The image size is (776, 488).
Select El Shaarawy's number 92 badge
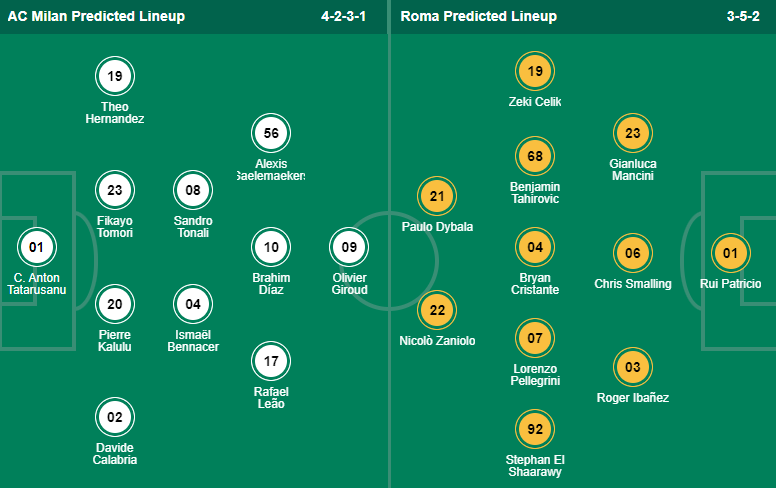click(x=535, y=429)
